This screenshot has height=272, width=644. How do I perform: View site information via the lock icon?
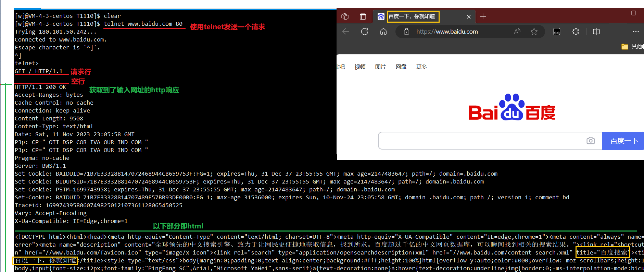pyautogui.click(x=406, y=32)
